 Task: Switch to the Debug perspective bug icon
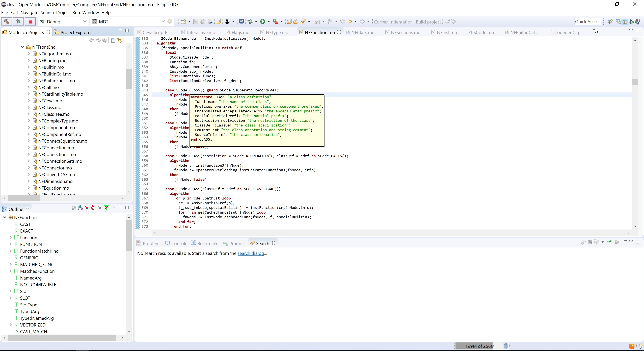[631, 22]
